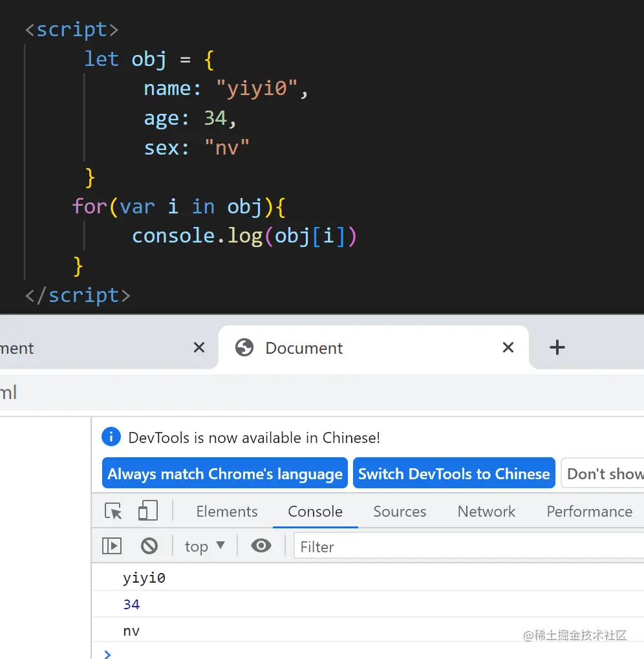Focus the console Filter input field

coord(468,546)
